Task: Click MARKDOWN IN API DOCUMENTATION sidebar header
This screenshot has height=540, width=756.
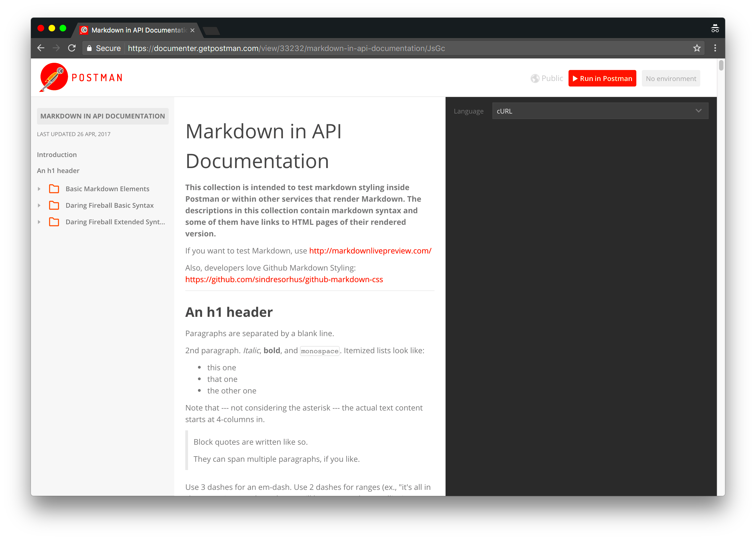Action: point(103,116)
